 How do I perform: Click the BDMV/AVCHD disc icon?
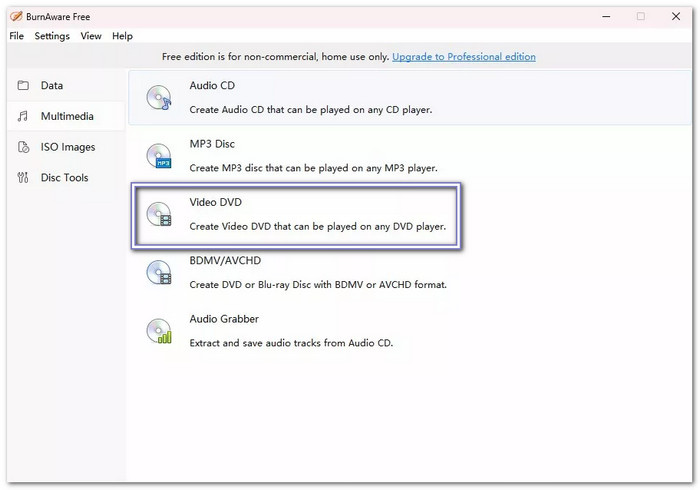tap(159, 273)
